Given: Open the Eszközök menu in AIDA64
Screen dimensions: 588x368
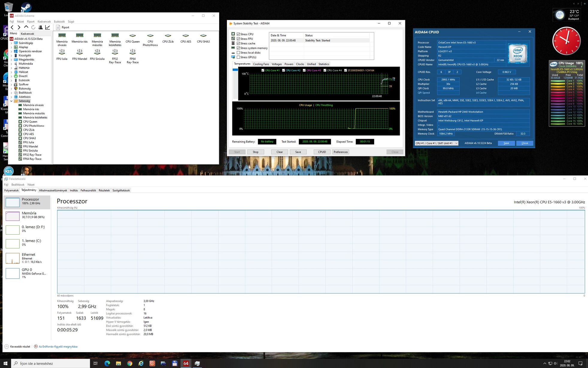Looking at the screenshot, I should click(x=59, y=22).
